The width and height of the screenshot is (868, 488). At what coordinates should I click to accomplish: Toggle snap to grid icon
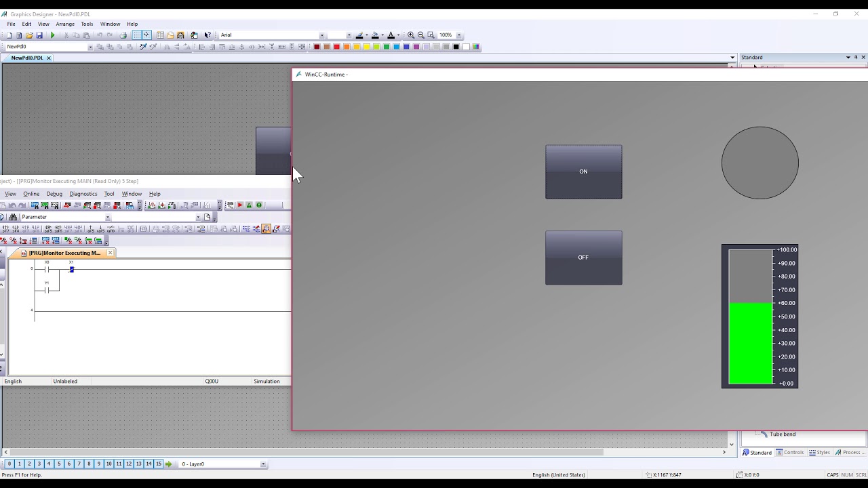click(x=146, y=35)
